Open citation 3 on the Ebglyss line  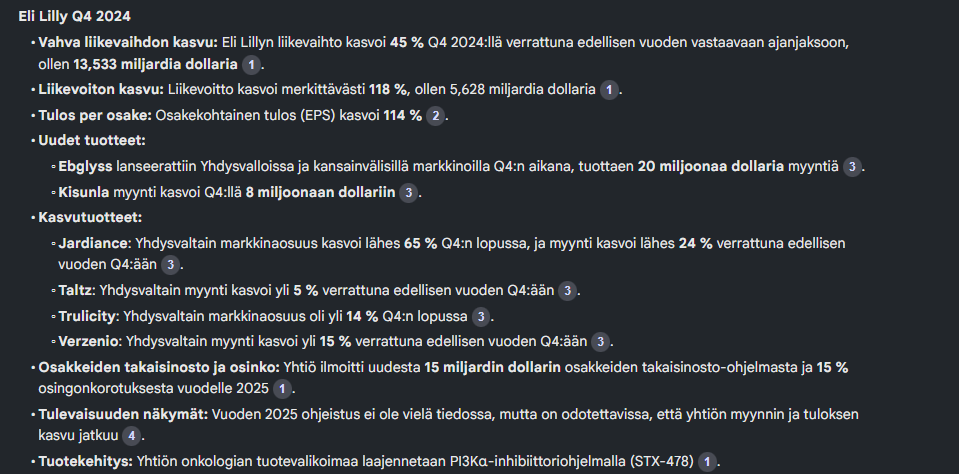point(851,167)
